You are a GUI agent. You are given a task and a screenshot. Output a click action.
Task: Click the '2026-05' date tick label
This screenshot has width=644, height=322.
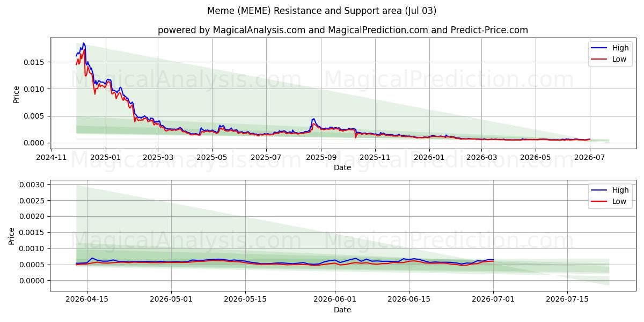click(536, 157)
